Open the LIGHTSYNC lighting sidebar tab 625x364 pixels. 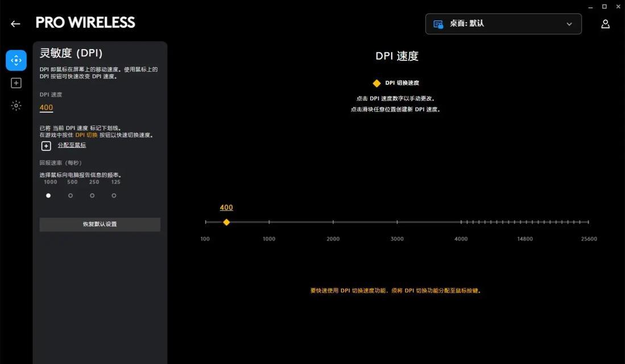[16, 106]
